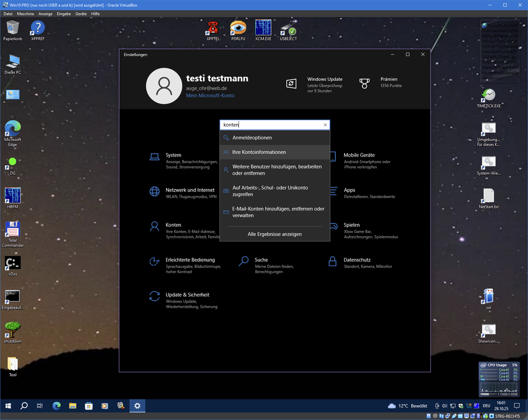Open the VirtualBox Datei menu
The width and height of the screenshot is (528, 420).
(x=8, y=14)
